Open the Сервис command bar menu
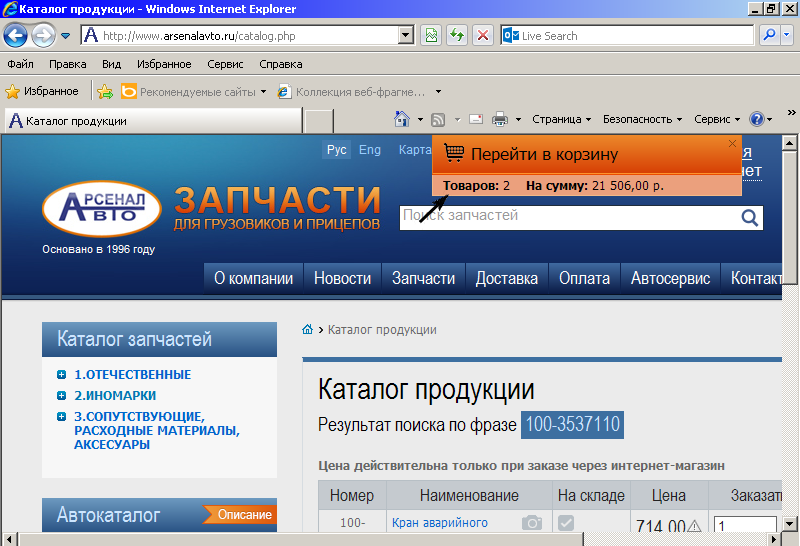This screenshot has width=800, height=546. pos(717,119)
